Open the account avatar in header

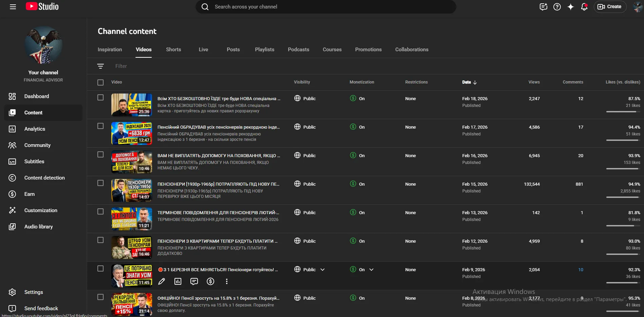[638, 7]
